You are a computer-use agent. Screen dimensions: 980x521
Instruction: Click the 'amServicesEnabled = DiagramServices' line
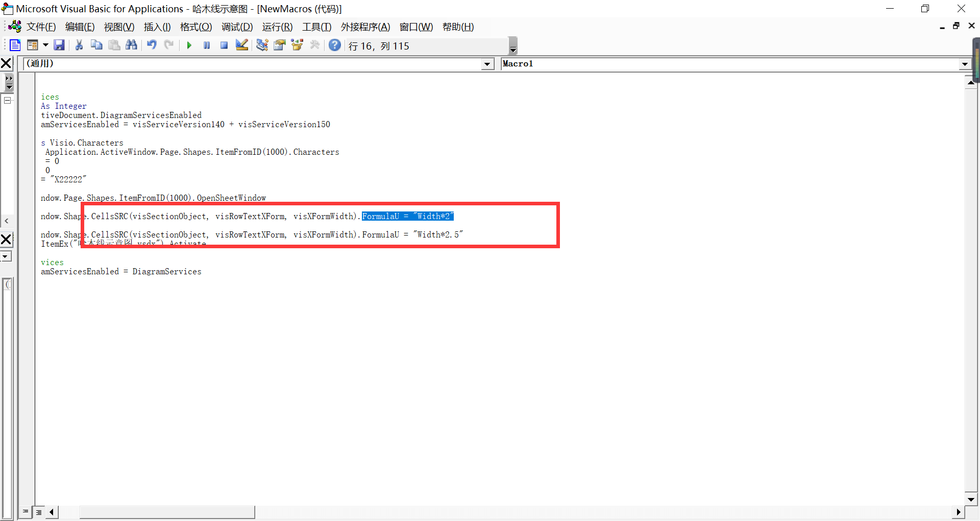(x=121, y=271)
